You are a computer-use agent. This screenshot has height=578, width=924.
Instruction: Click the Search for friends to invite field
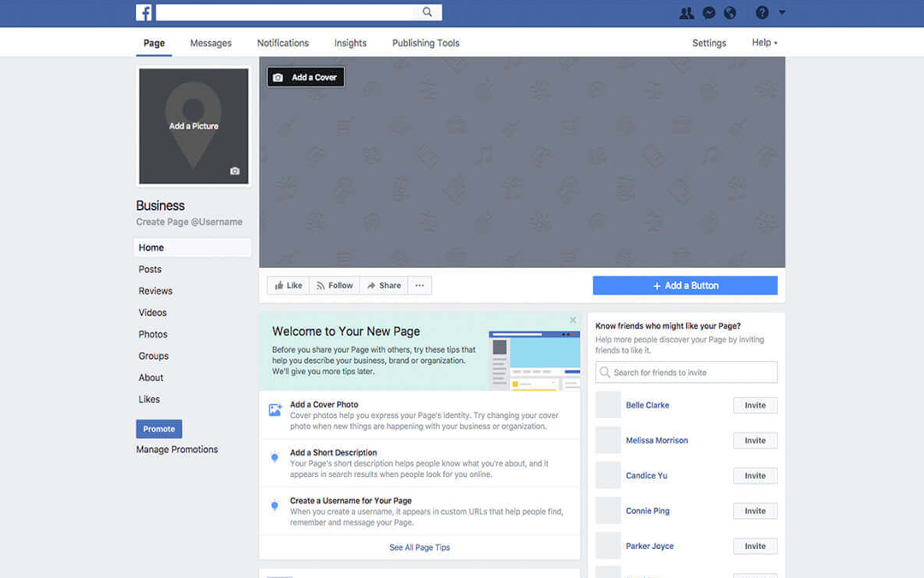(x=684, y=372)
